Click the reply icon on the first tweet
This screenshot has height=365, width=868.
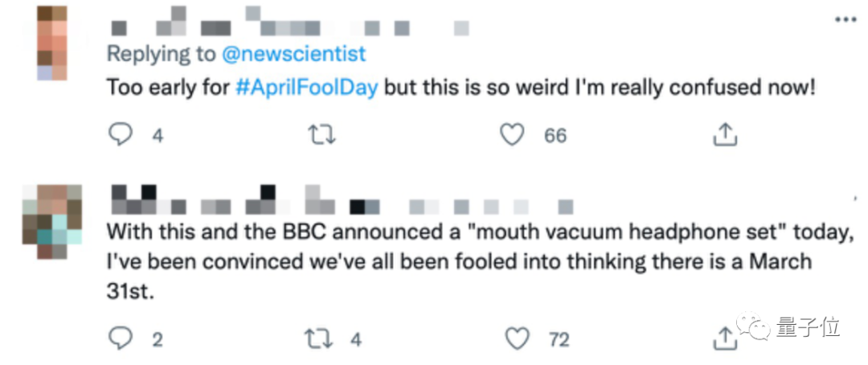[x=120, y=135]
